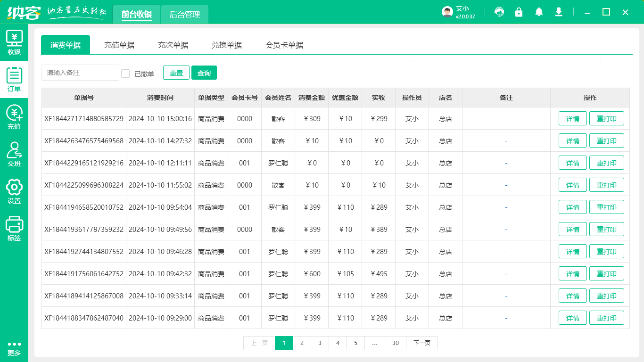This screenshot has width=644, height=362.
Task: Open the 会员卡单据 tab
Action: point(284,45)
